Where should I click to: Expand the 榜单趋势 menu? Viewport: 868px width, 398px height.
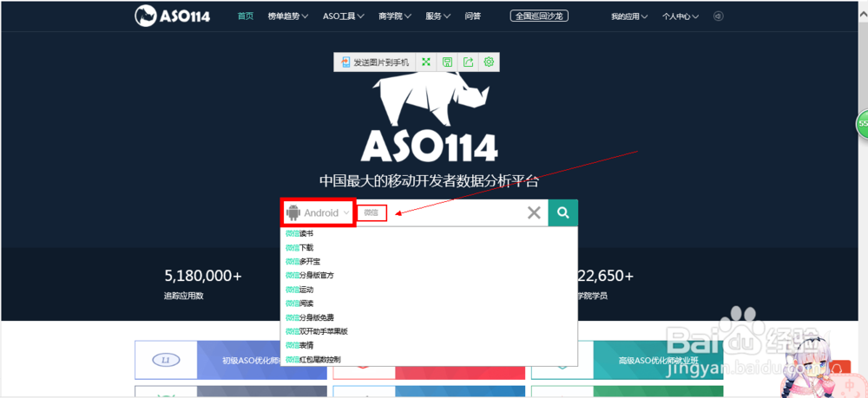tap(288, 16)
